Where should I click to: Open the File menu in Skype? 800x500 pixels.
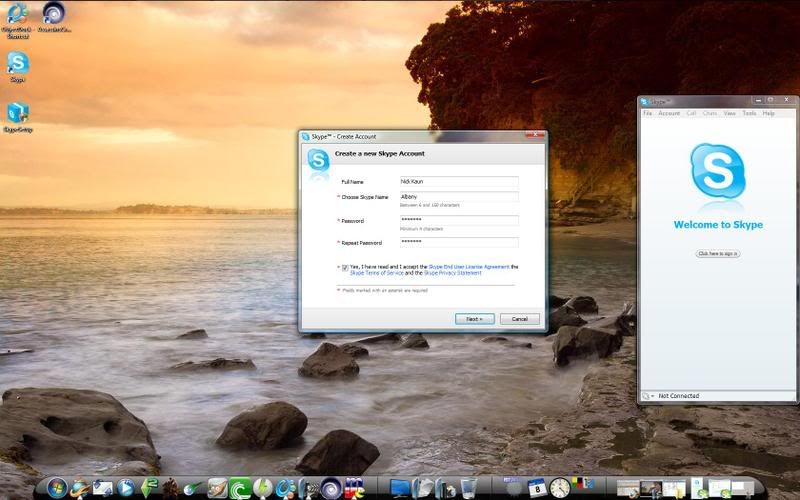[647, 113]
